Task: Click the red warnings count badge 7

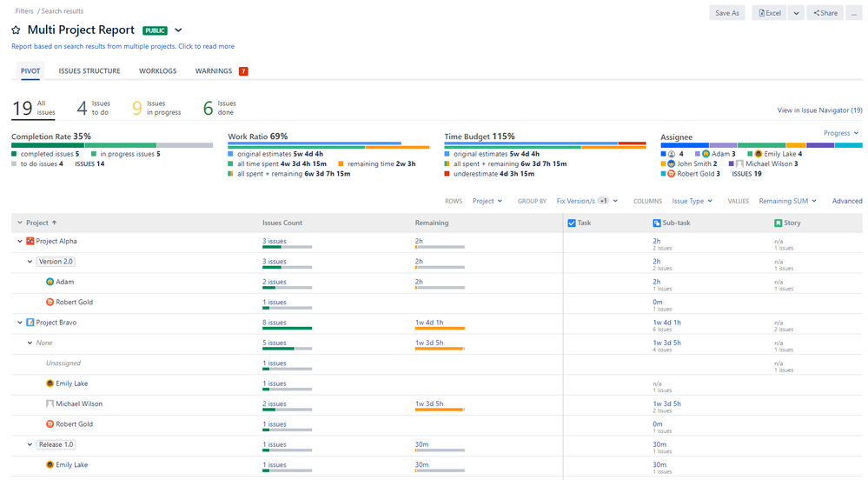Action: tap(243, 71)
